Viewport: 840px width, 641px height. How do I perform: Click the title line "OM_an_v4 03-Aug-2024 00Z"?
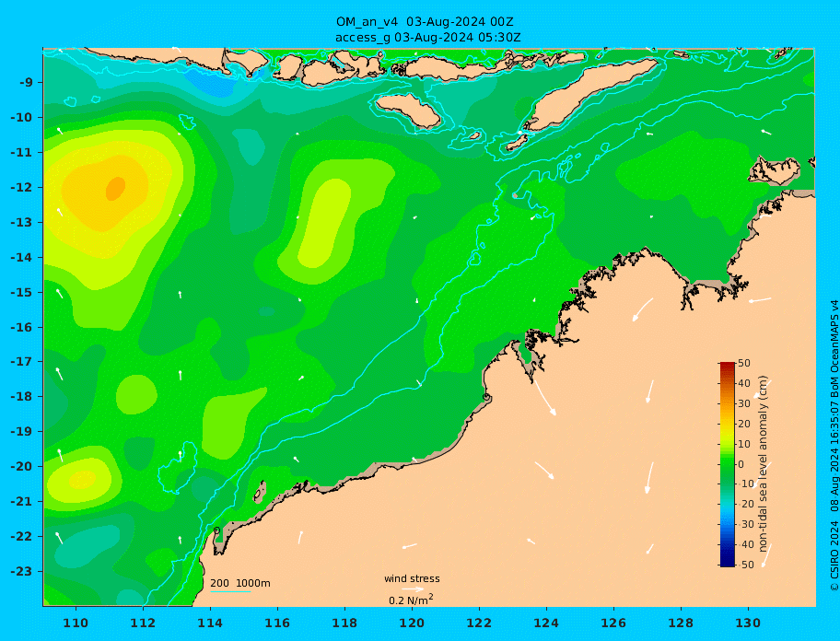point(425,22)
